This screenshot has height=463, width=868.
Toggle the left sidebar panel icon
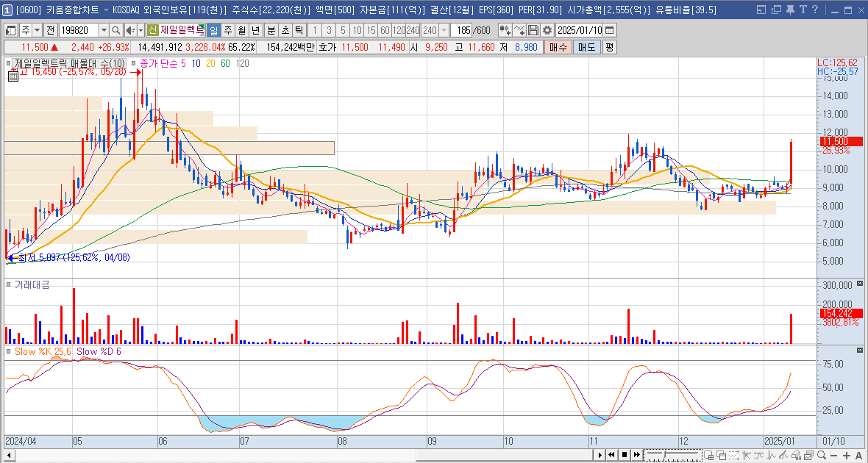(x=11, y=30)
